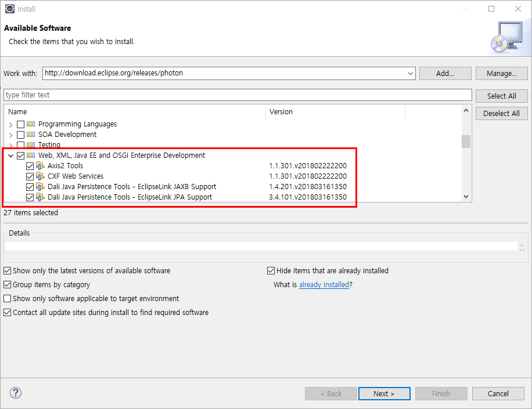Toggle the SOA Development checkbox

tap(21, 135)
